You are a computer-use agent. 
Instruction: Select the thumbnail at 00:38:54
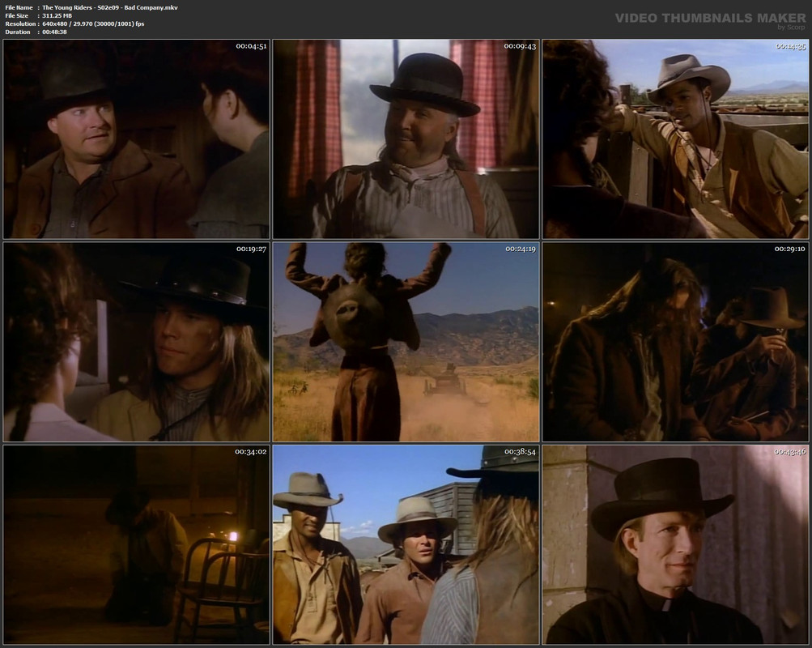click(x=406, y=545)
